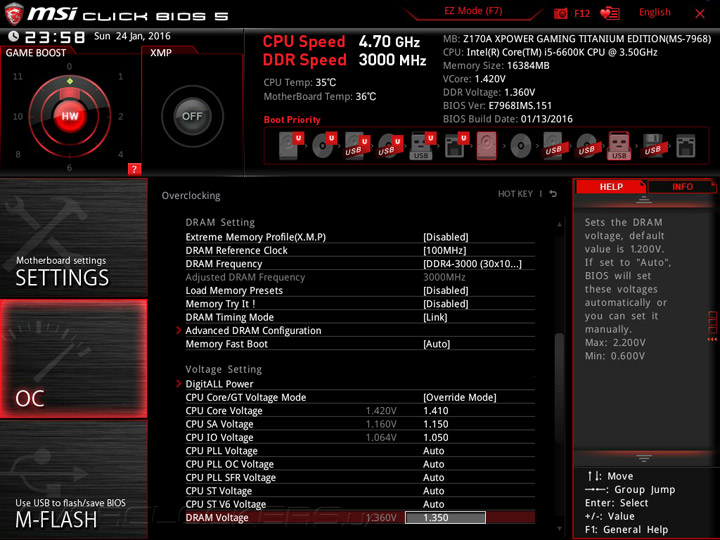Screen dimensions: 720x540
Task: Click the Boot Priority label
Action: click(x=292, y=119)
